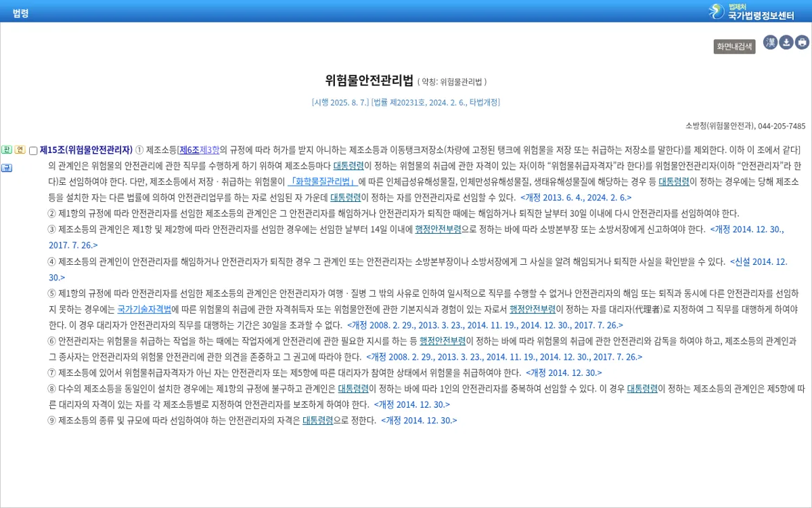812x508 pixels.
Task: Click the printer icon
Action: (x=802, y=43)
